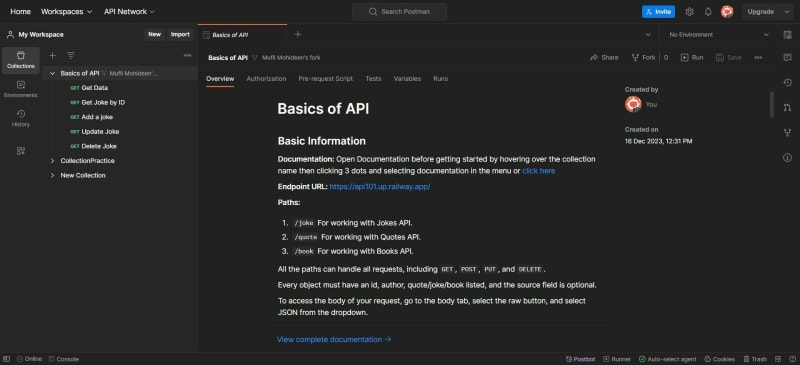Switch to the Runs tab

440,79
